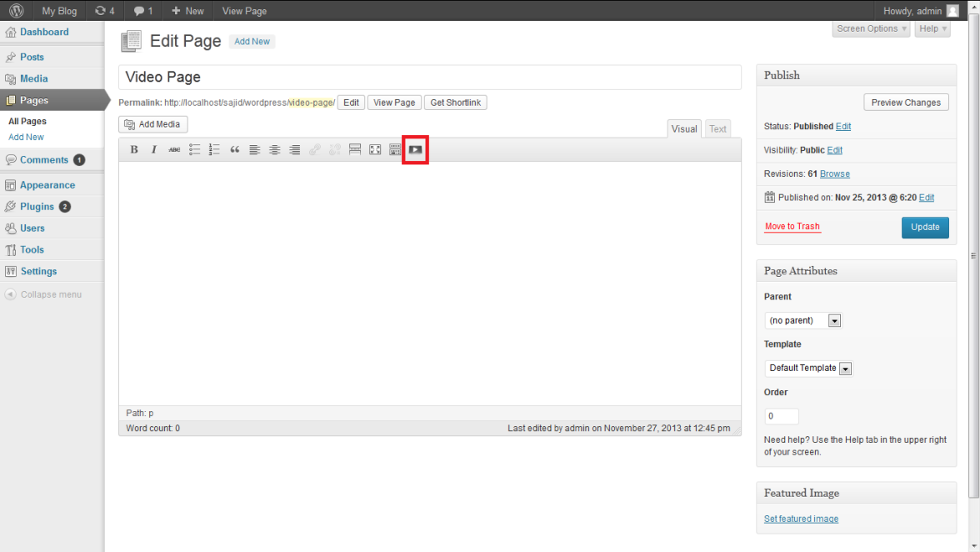Click the Add Media button
The height and width of the screenshot is (552, 980).
(x=153, y=124)
